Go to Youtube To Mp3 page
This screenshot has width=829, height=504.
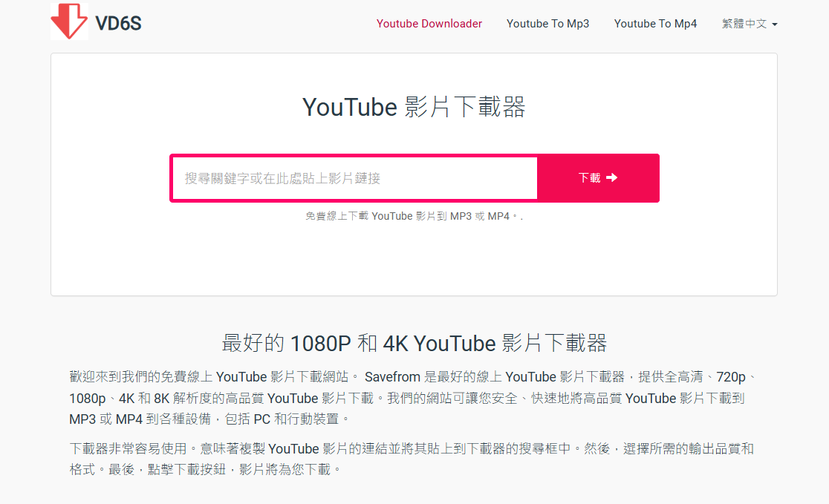click(x=547, y=24)
